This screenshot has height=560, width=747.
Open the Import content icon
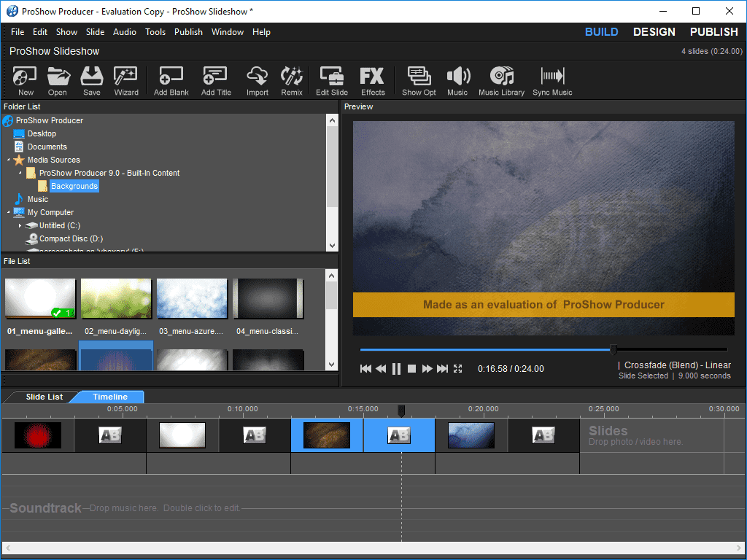tap(258, 80)
